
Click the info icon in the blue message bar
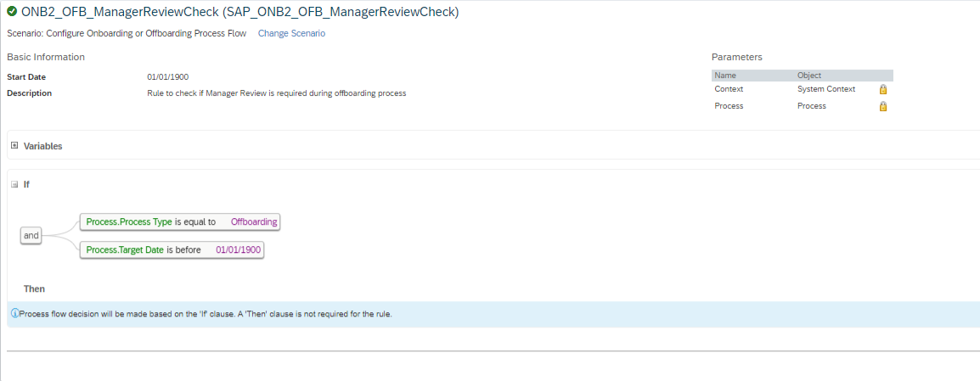tap(15, 314)
